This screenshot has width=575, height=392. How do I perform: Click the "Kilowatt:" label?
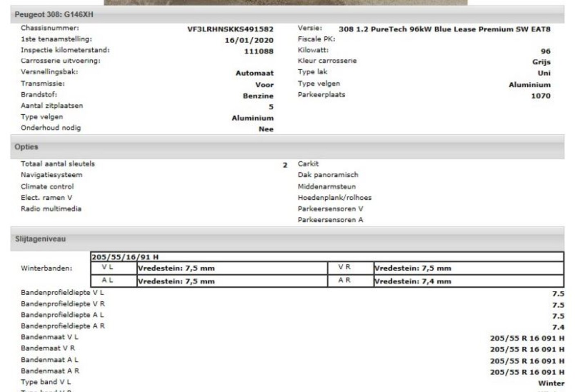click(x=313, y=50)
